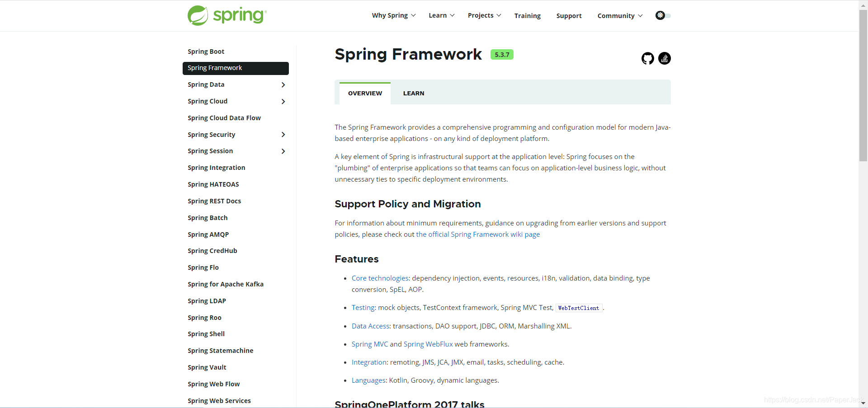Open the Testing link
This screenshot has height=408, width=868.
pos(363,308)
